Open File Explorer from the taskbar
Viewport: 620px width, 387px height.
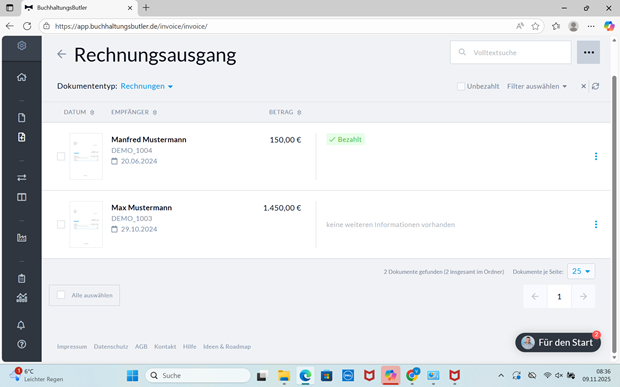[x=284, y=376]
